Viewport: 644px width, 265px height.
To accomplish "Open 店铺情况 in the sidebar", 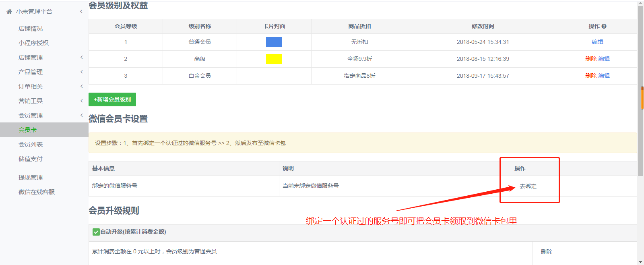I will tap(31, 29).
